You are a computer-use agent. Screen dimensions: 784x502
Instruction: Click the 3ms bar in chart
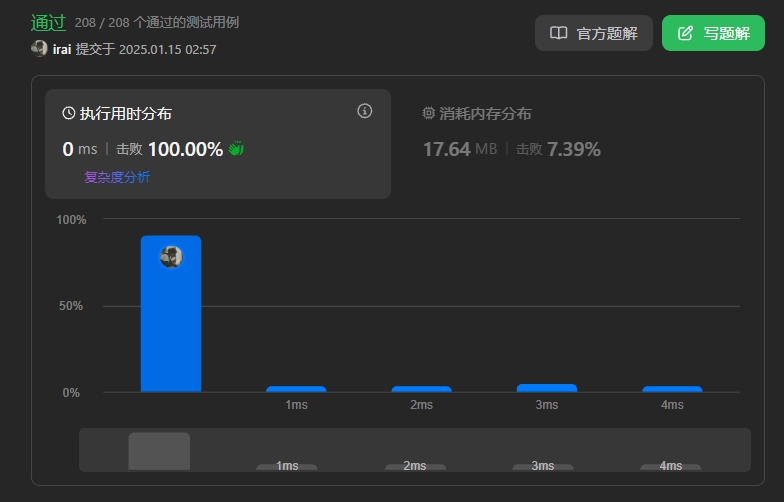pyautogui.click(x=547, y=388)
